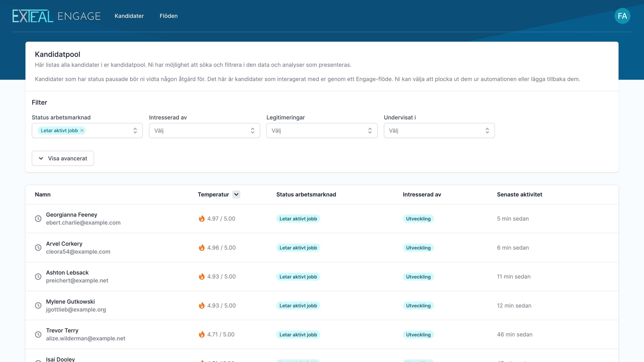Open candidate Ashton Lebsack
This screenshot has width=644, height=362.
click(67, 273)
